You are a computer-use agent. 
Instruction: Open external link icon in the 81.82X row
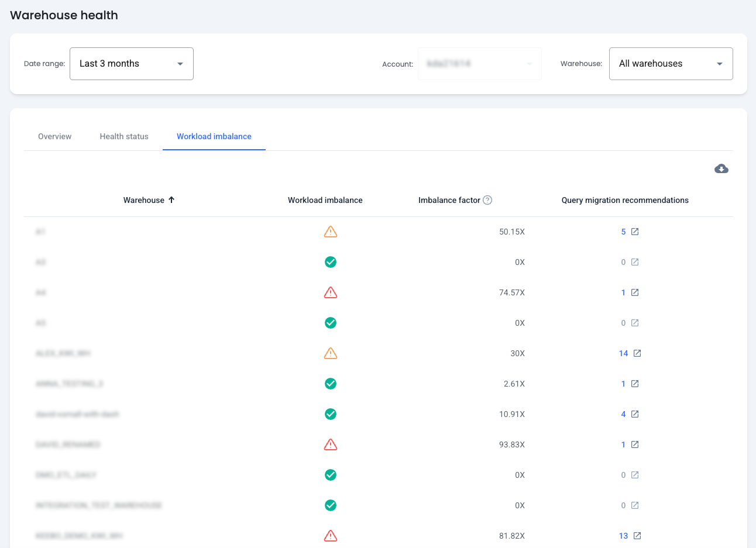(x=637, y=536)
